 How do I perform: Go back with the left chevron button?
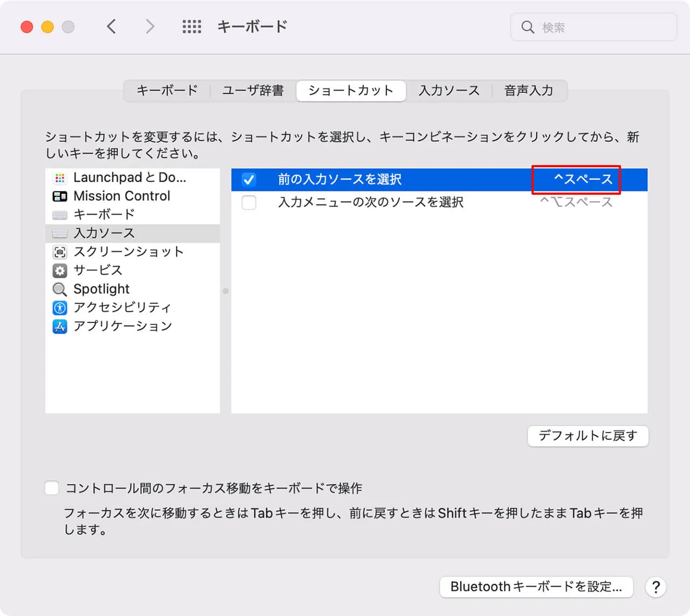[112, 26]
